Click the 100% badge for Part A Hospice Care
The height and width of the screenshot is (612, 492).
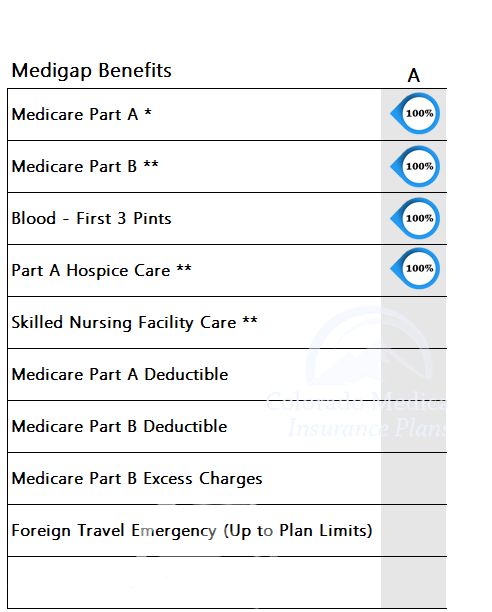click(x=415, y=268)
